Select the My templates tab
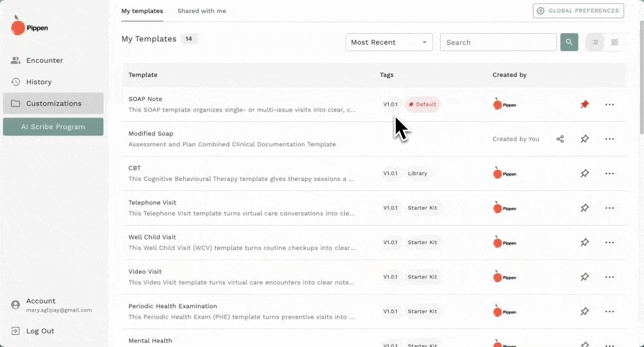Viewport: 644px width, 347px height. pyautogui.click(x=142, y=11)
